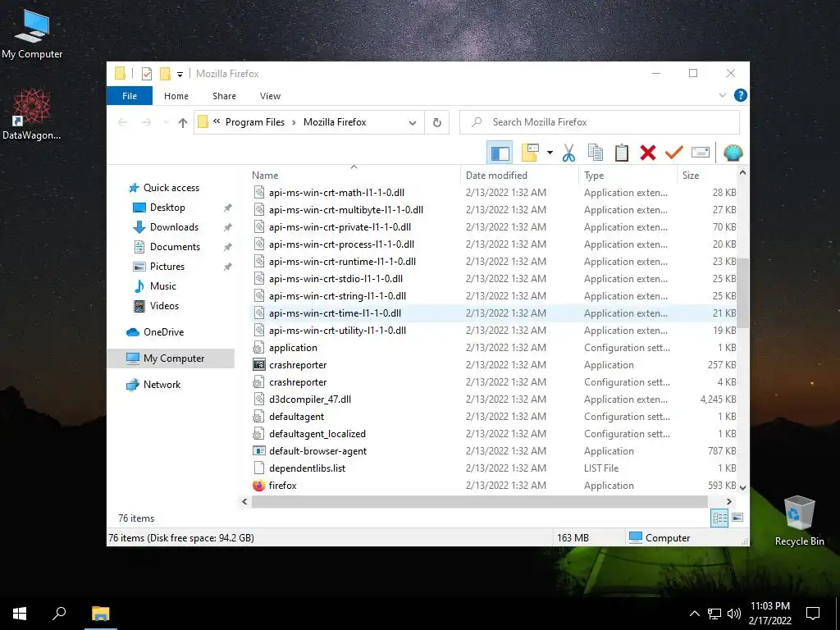Click Mozilla Firefox breadcrumb segment

[335, 122]
